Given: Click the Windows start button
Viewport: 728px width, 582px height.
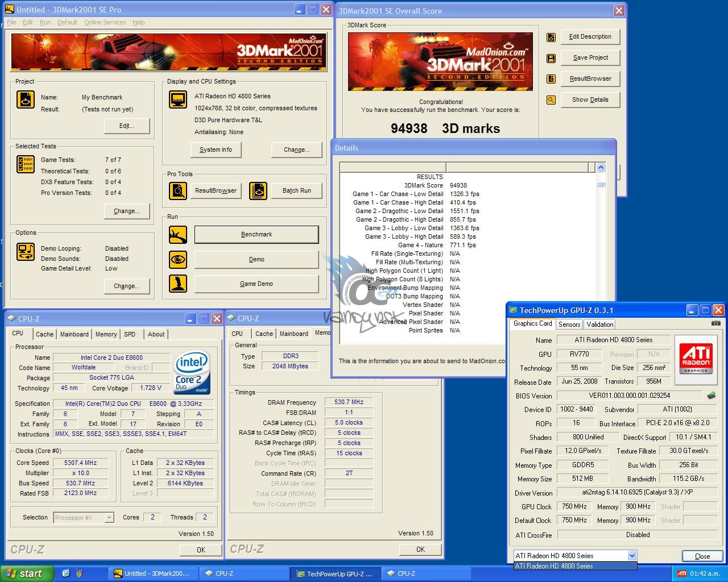Looking at the screenshot, I should (27, 573).
